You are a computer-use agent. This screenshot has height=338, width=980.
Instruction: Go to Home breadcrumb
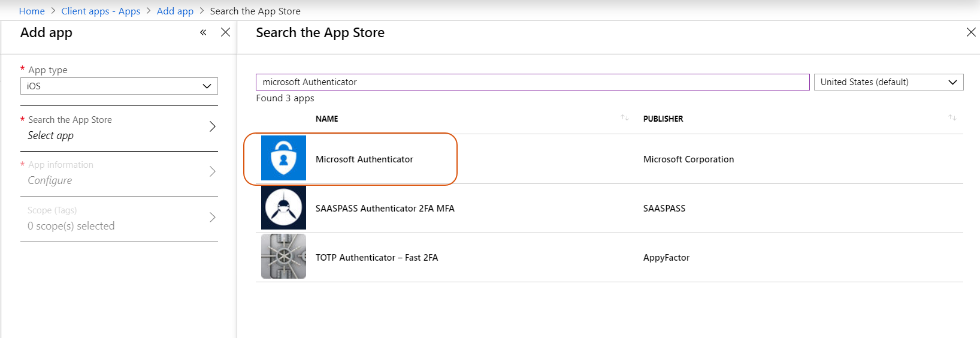coord(32,11)
